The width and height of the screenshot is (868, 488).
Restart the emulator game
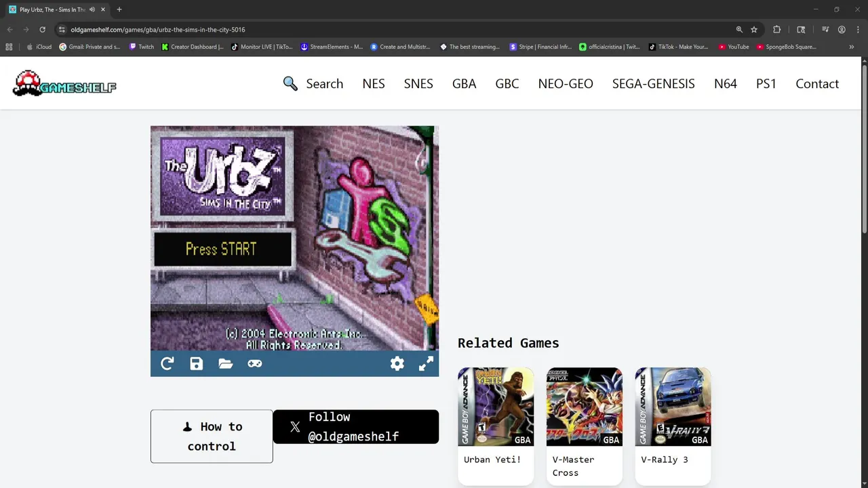tap(167, 364)
